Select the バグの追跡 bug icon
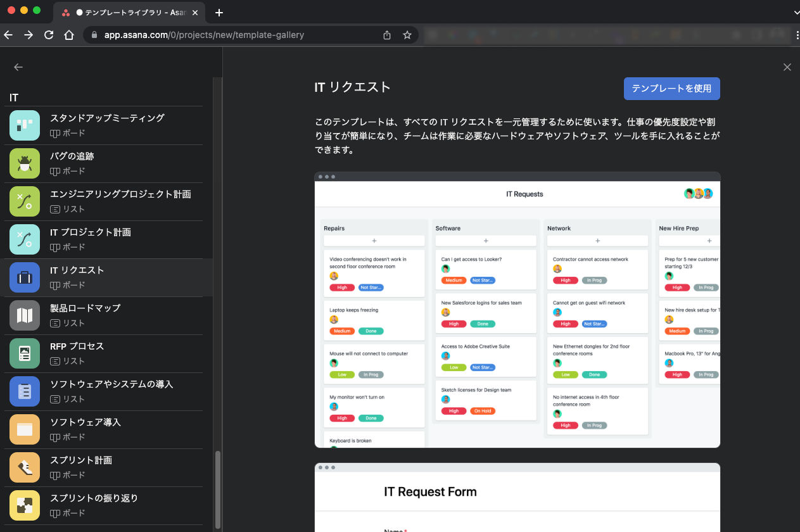 25,163
